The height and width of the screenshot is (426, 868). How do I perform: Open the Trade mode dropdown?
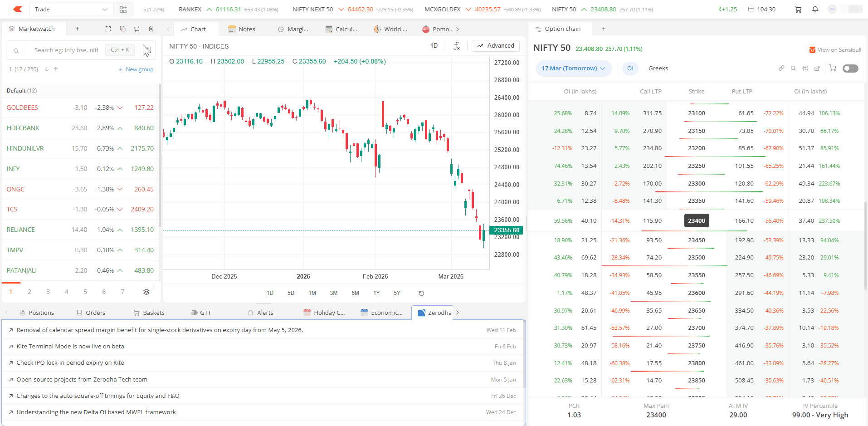click(71, 9)
